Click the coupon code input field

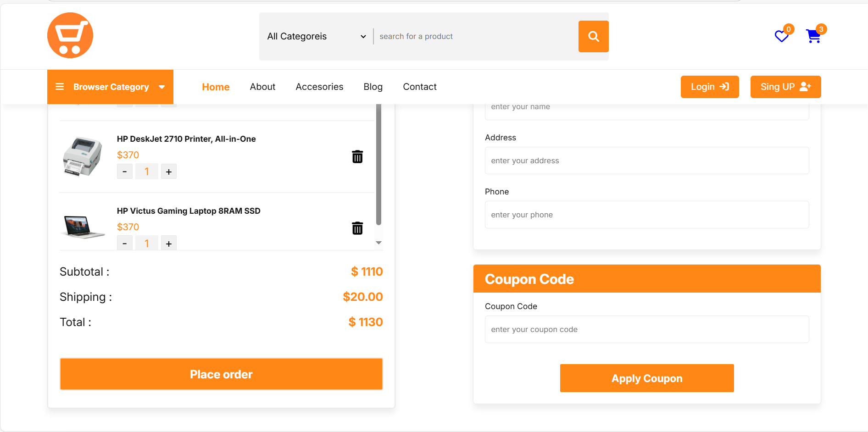(x=646, y=329)
